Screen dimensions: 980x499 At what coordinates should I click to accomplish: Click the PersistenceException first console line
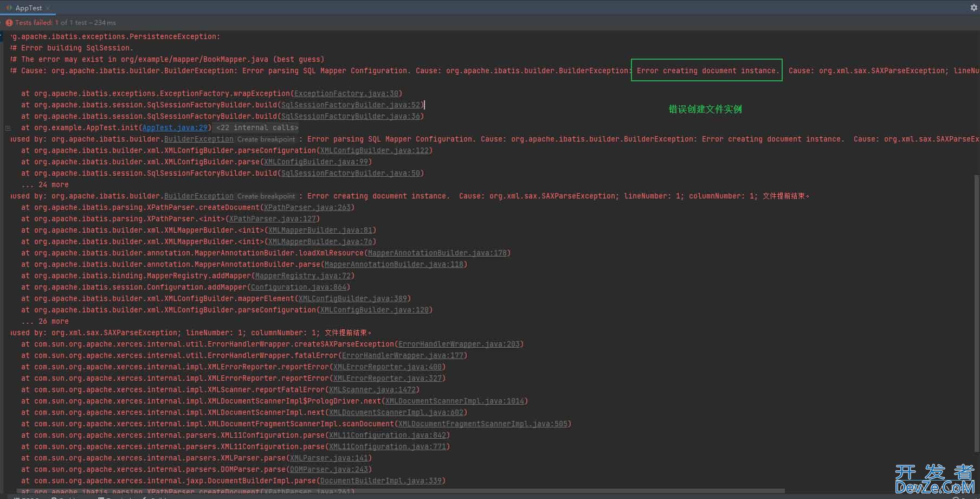(115, 37)
